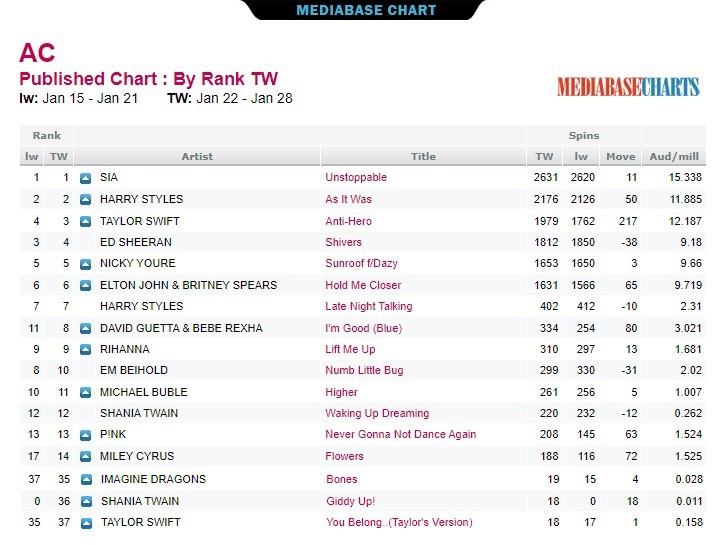Click the Mediabase Charts logo
This screenshot has height=545, width=724.
click(x=628, y=87)
